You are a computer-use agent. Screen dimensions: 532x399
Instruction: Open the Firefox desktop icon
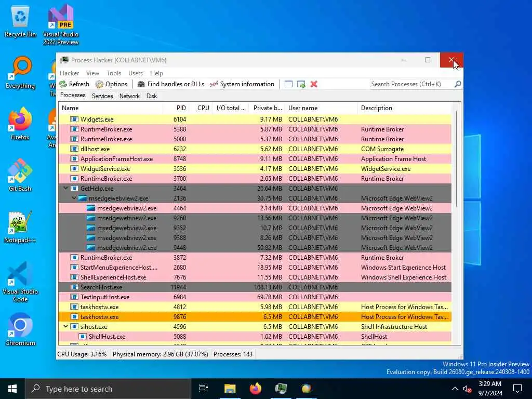tap(20, 124)
